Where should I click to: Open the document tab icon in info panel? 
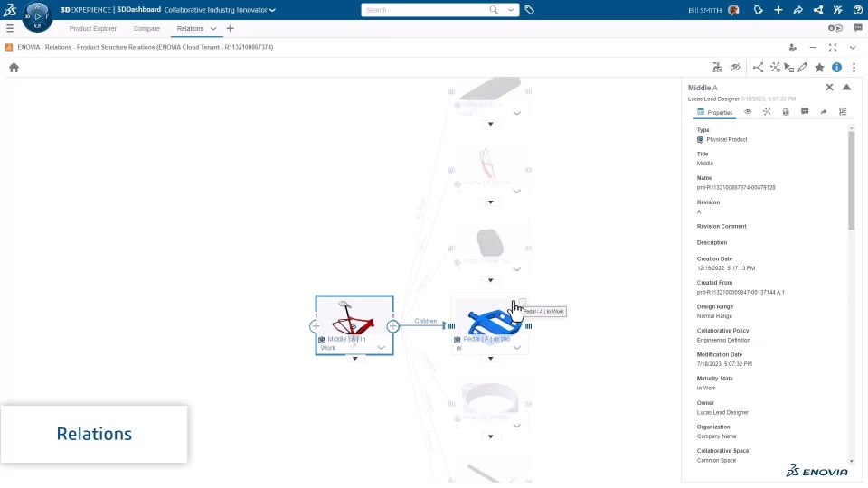click(x=786, y=112)
